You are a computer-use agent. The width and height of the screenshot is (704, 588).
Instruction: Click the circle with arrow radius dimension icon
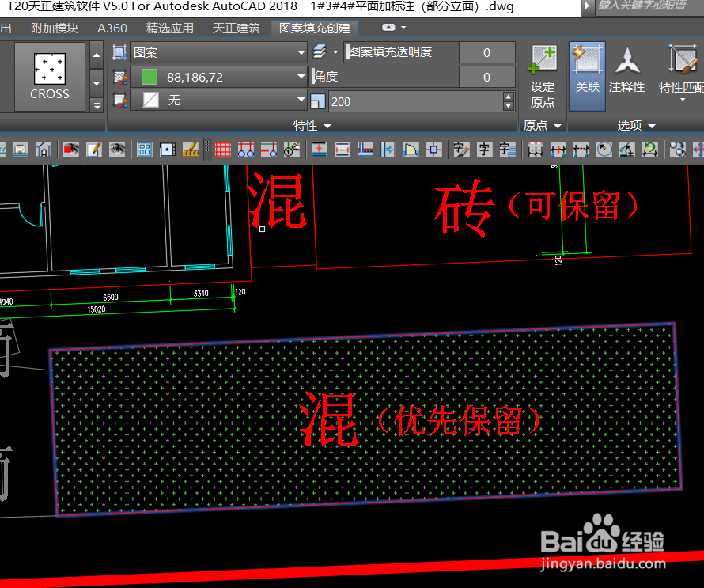pyautogui.click(x=604, y=149)
